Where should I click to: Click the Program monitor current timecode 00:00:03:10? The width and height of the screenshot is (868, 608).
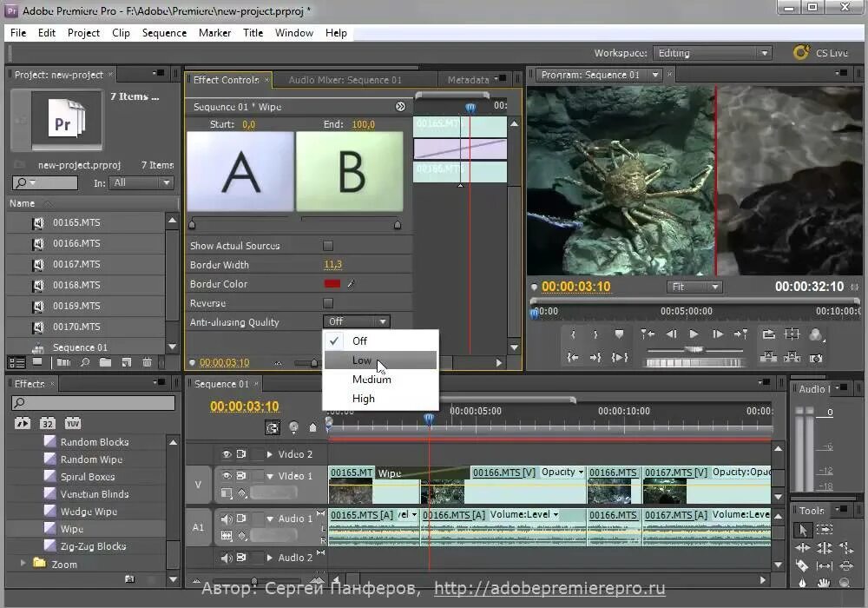(575, 287)
